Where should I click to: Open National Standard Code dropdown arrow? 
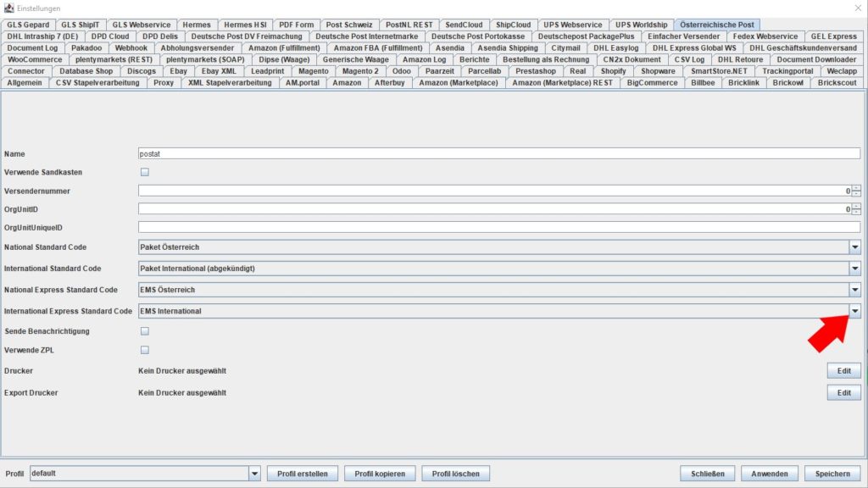click(x=854, y=247)
